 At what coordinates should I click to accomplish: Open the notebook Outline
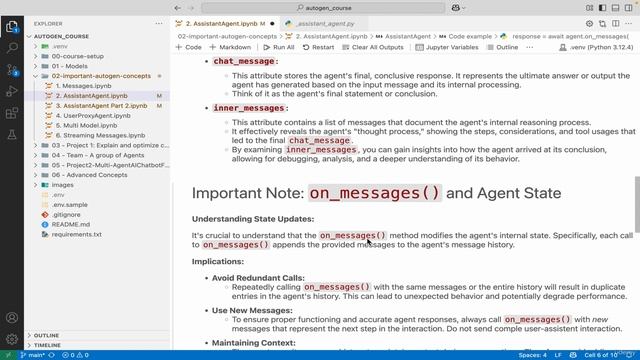point(502,47)
